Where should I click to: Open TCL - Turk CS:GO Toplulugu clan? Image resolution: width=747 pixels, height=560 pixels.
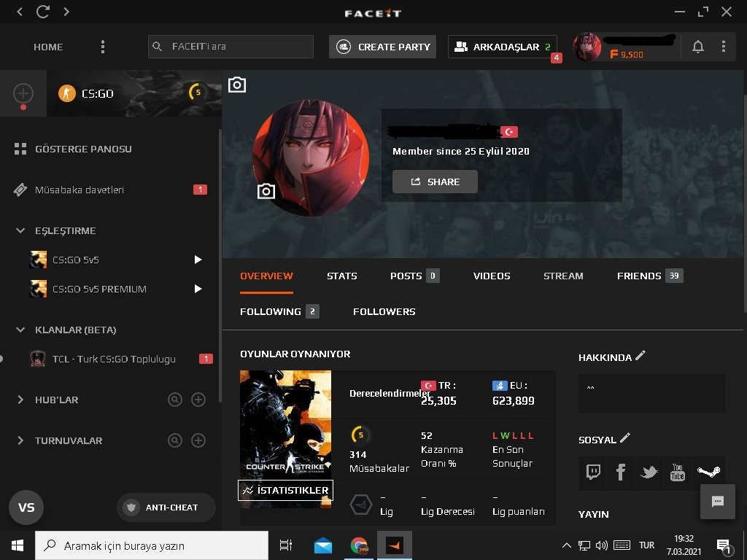tap(102, 359)
